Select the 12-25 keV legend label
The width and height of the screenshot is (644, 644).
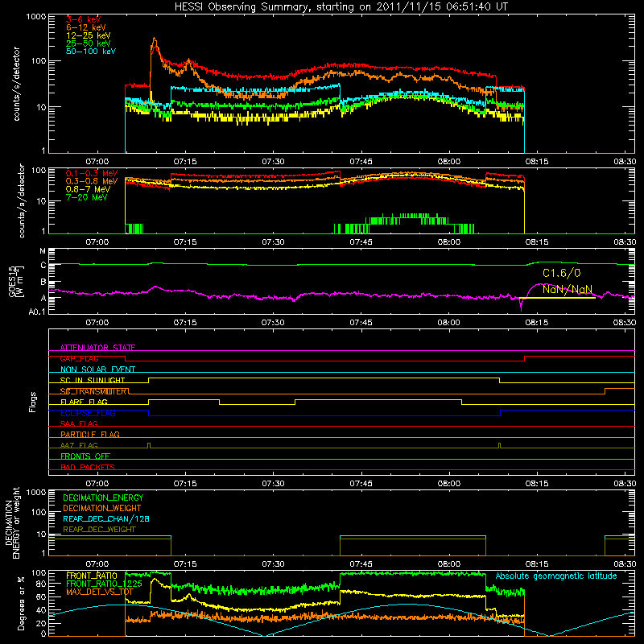pyautogui.click(x=89, y=35)
